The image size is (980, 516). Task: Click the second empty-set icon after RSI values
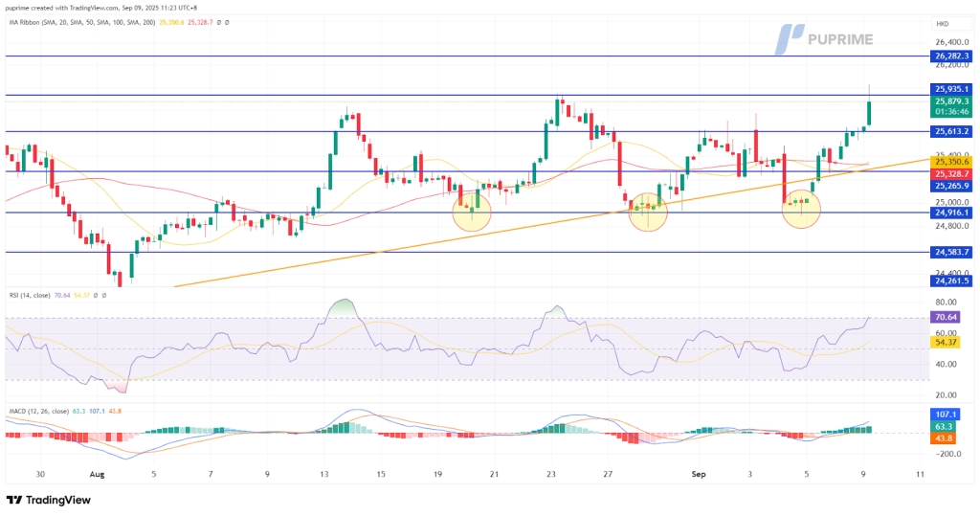(103, 296)
